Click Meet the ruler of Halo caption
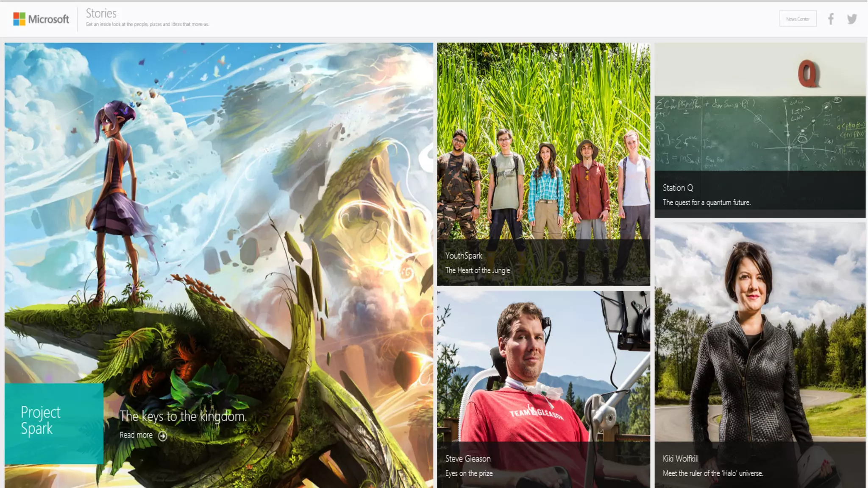 (x=713, y=474)
